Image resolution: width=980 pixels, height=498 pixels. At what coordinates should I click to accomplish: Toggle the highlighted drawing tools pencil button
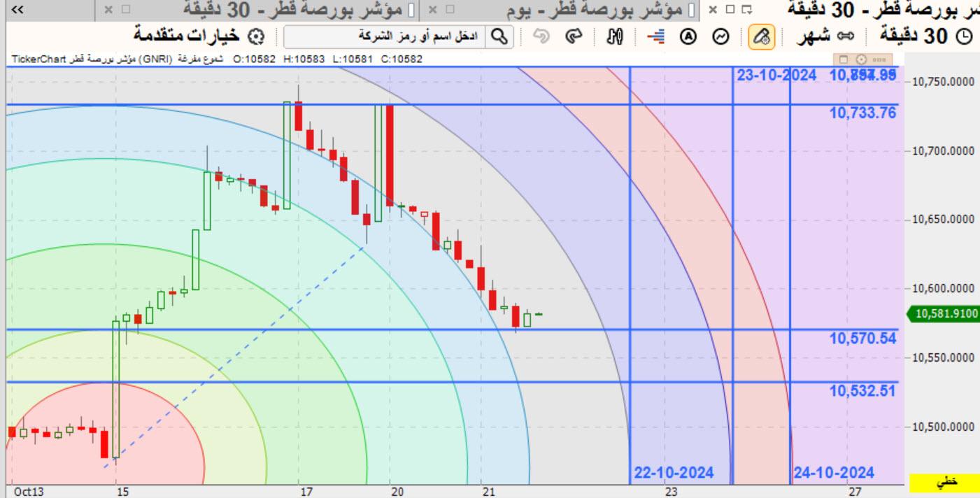pos(762,37)
